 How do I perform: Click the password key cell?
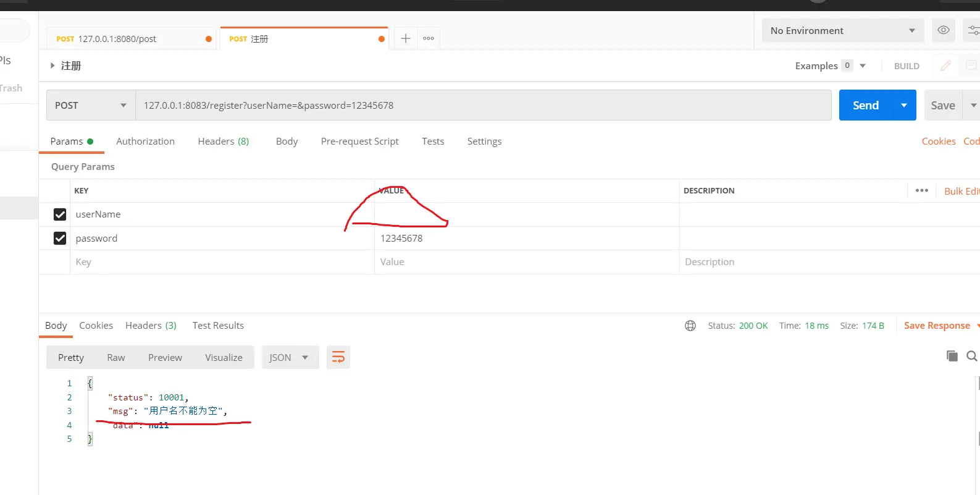coord(222,239)
